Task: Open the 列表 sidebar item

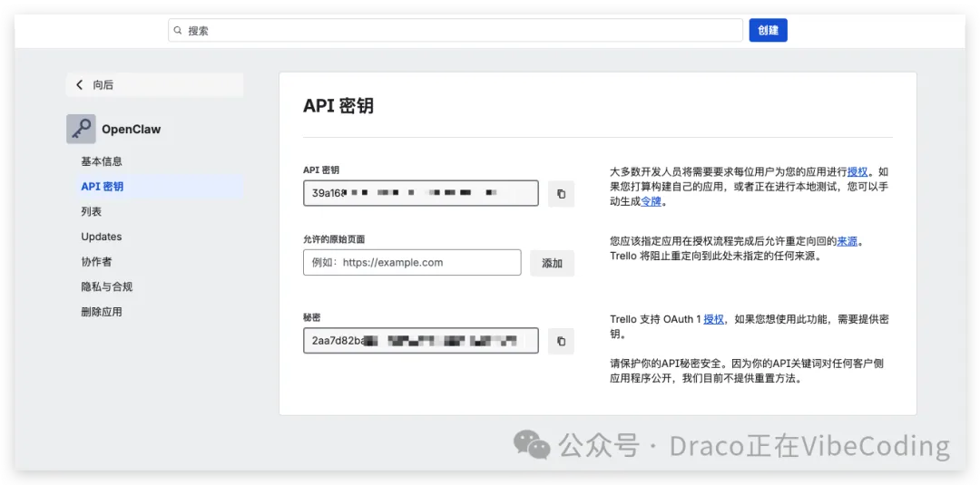Action: 92,211
